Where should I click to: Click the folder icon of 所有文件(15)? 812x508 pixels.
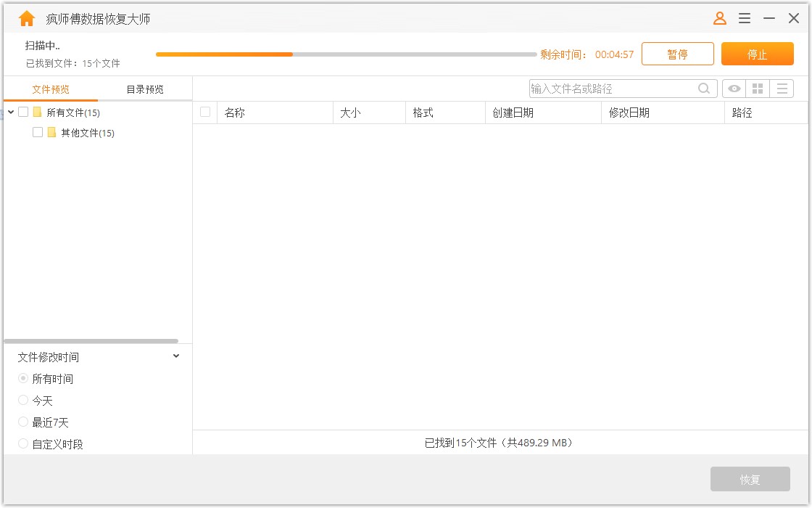pyautogui.click(x=37, y=112)
